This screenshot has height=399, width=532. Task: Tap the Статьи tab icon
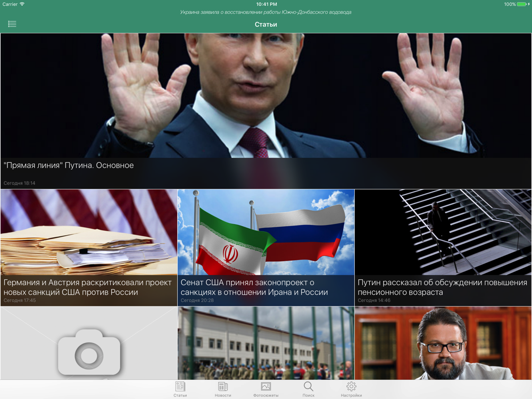[x=180, y=386]
